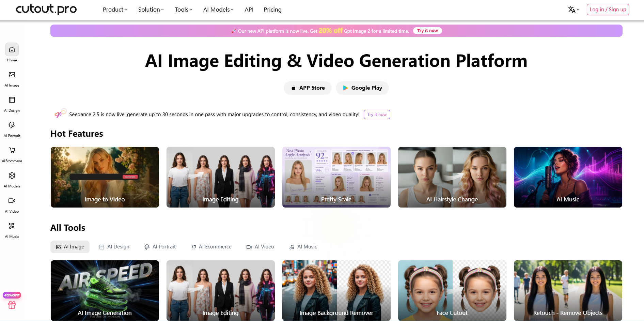
Task: Click Try it now beside Seedance announcement
Action: [x=377, y=114]
